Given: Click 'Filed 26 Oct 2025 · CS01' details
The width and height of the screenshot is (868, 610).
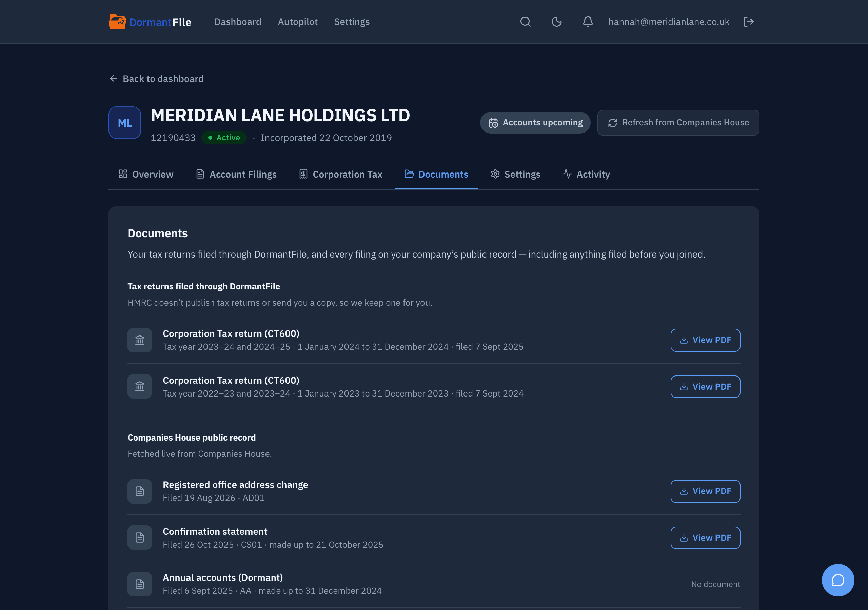Looking at the screenshot, I should click(273, 545).
